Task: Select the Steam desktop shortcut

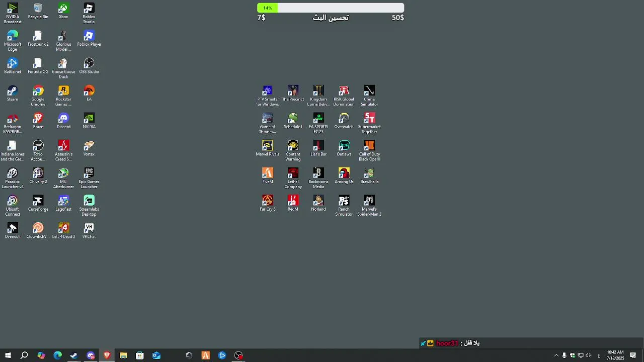Action: 13,94
